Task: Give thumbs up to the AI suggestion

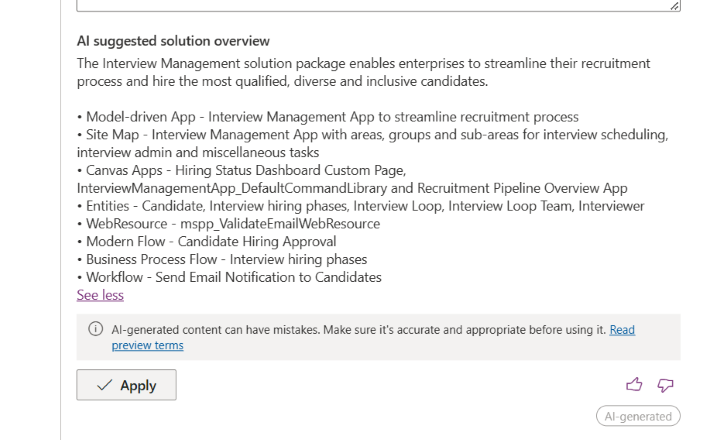Action: pos(634,385)
